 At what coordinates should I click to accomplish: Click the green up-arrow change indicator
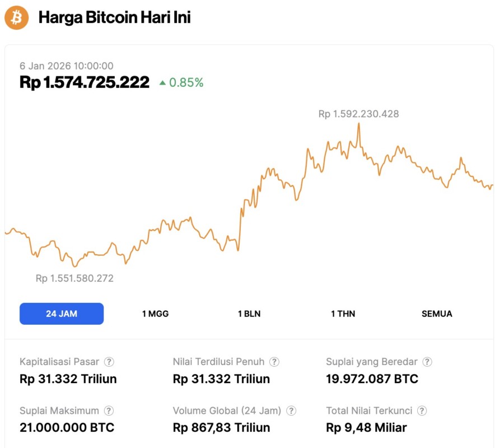click(162, 83)
